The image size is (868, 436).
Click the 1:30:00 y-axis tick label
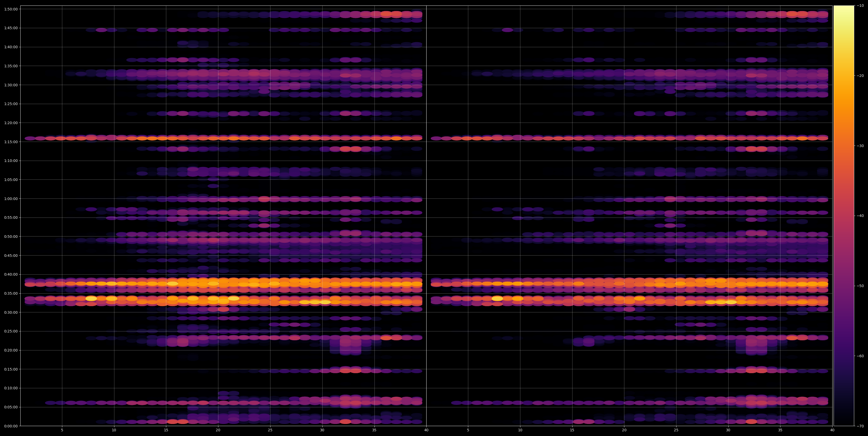click(x=11, y=85)
